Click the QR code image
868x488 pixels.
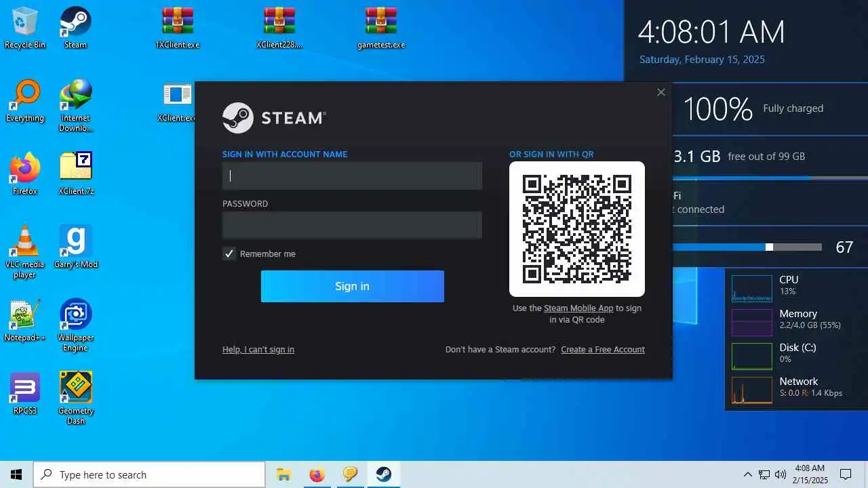pyautogui.click(x=577, y=229)
